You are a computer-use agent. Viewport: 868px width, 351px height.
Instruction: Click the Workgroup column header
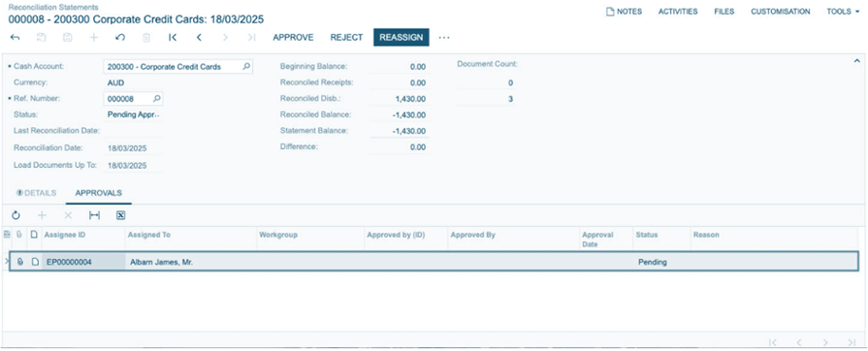(x=310, y=239)
